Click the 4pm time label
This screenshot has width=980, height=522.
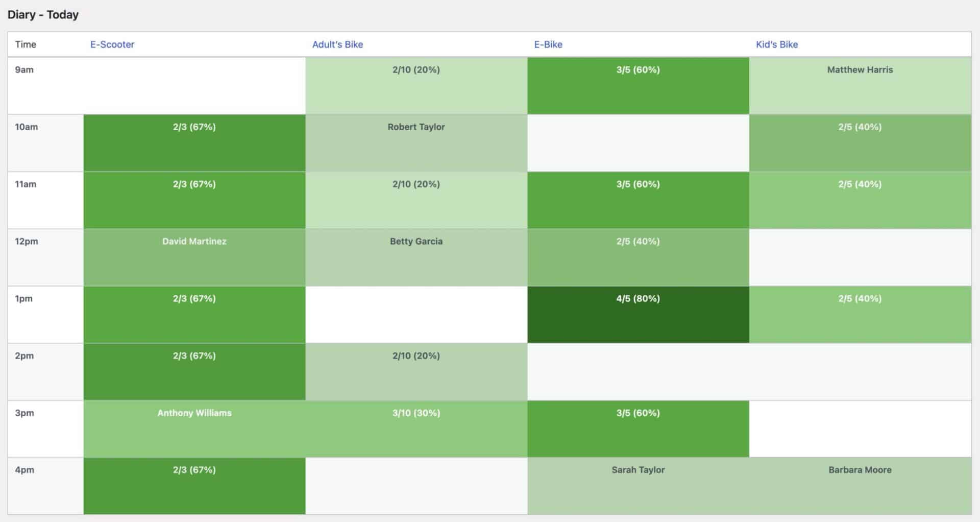24,470
